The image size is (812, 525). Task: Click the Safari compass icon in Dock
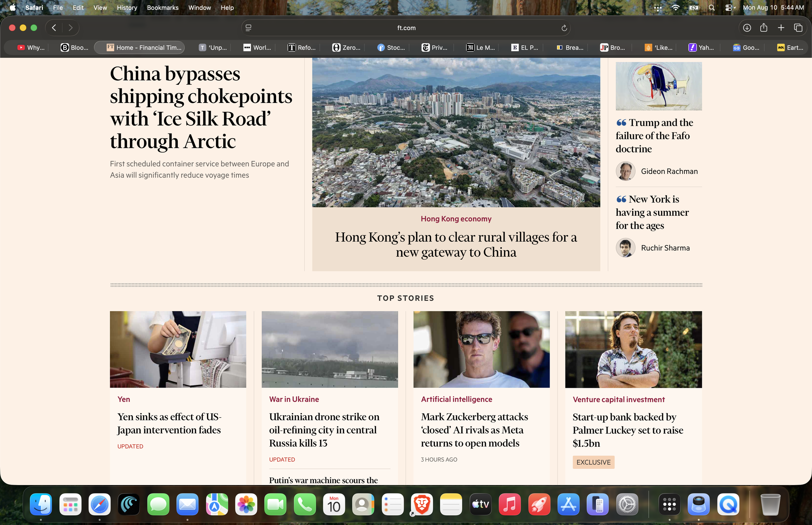coord(99,504)
